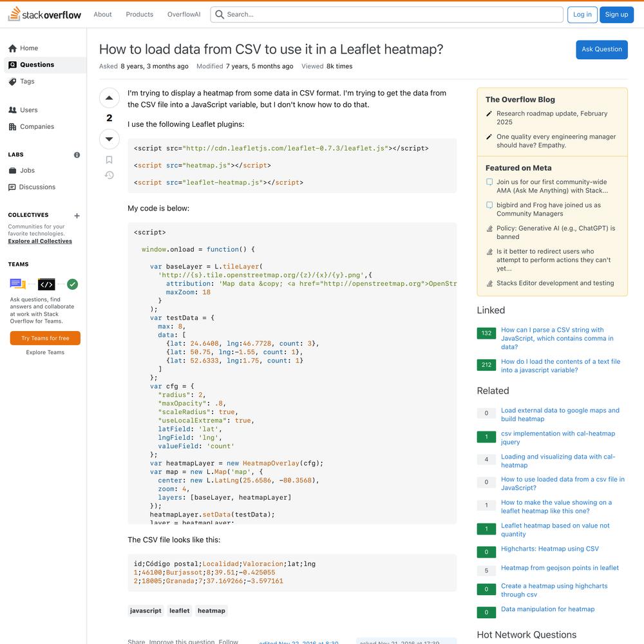Open Jobs in the sidebar
This screenshot has width=644, height=644.
click(x=45, y=171)
